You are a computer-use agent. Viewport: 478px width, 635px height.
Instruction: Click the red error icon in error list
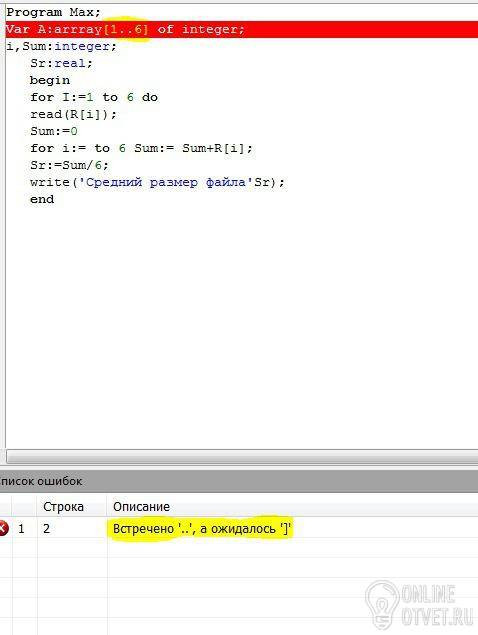[x=3, y=528]
